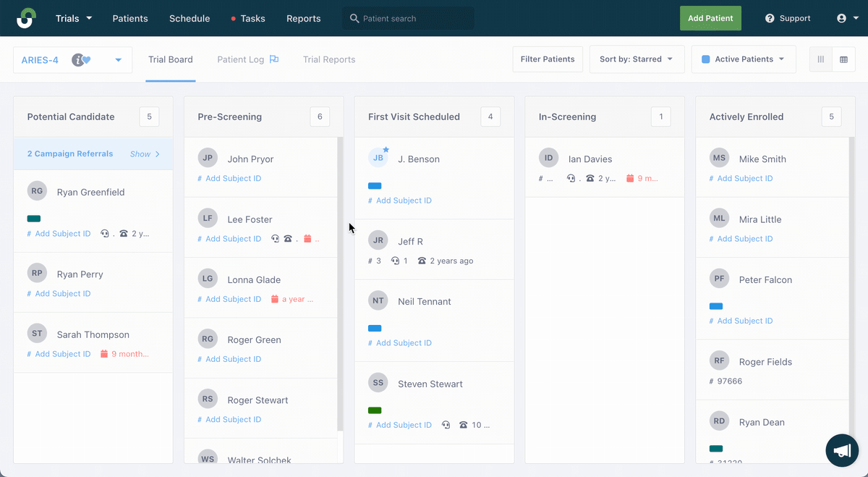Screen dimensions: 868x477
Task: Open the Ryan Perry patient card
Action: [93, 282]
